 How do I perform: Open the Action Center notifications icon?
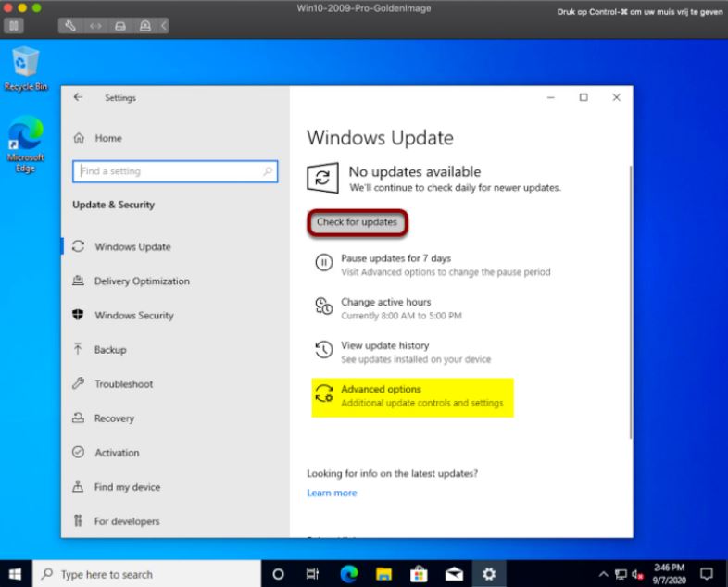tap(707, 574)
